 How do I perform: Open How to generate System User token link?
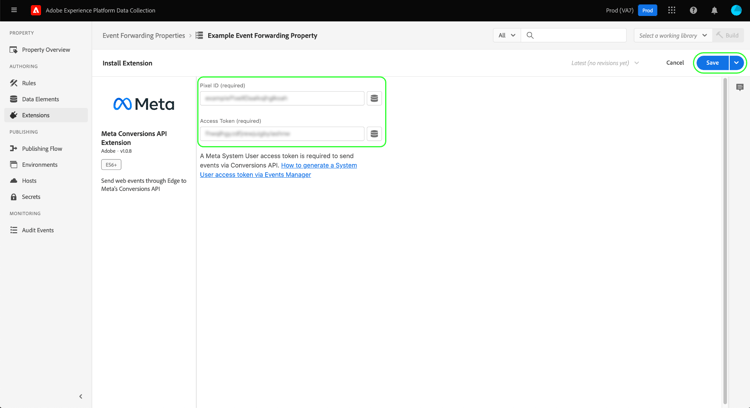(278, 170)
